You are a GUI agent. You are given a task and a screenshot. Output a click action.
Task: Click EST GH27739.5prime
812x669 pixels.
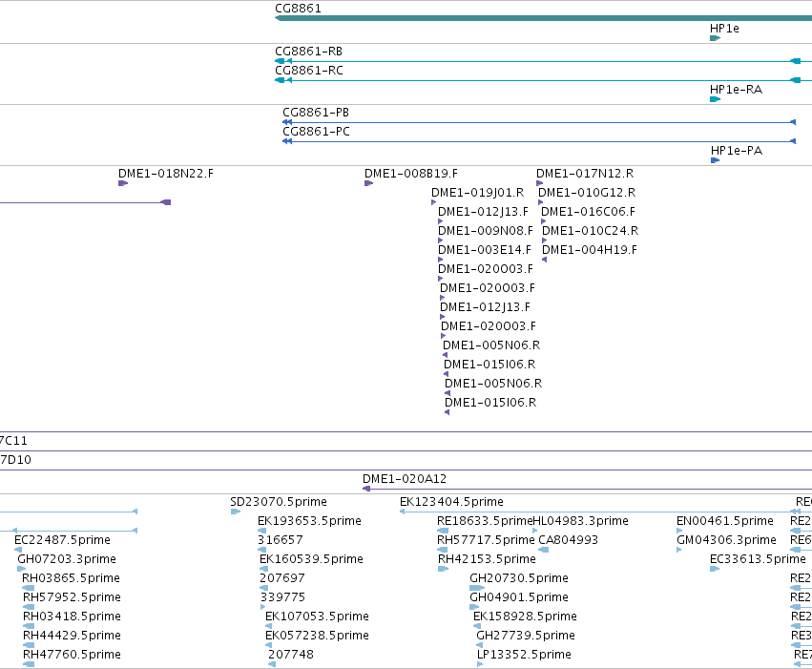tap(480, 646)
